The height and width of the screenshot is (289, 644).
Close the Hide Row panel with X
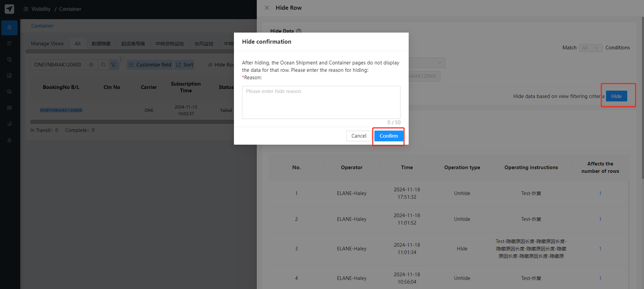pos(267,8)
